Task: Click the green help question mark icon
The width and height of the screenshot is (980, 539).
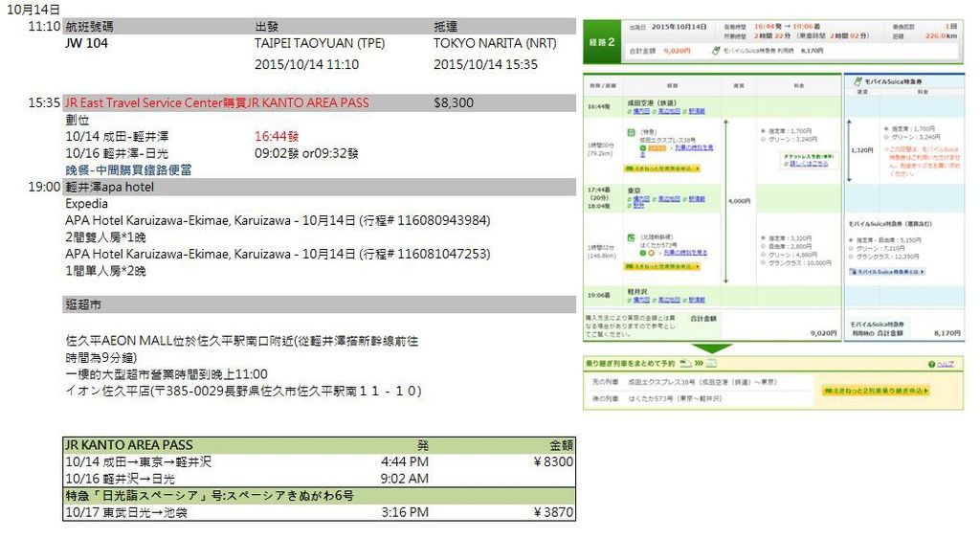Action: click(931, 364)
